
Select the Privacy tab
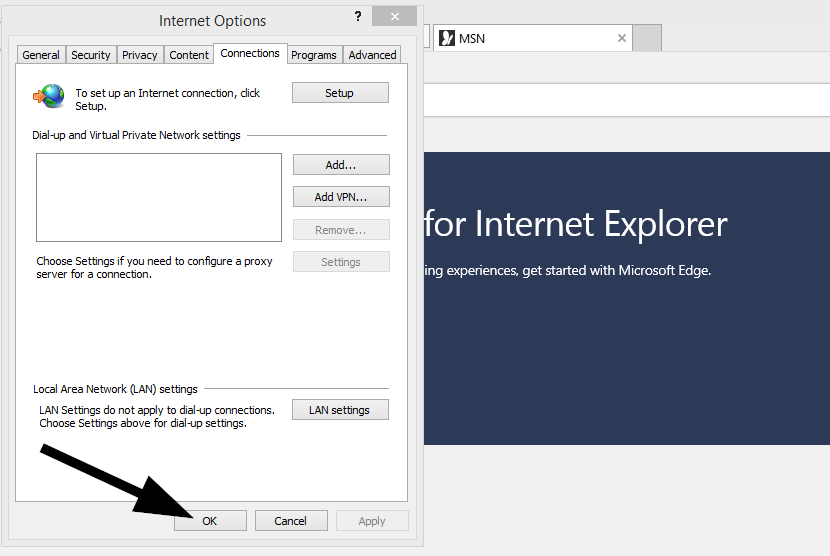tap(140, 55)
